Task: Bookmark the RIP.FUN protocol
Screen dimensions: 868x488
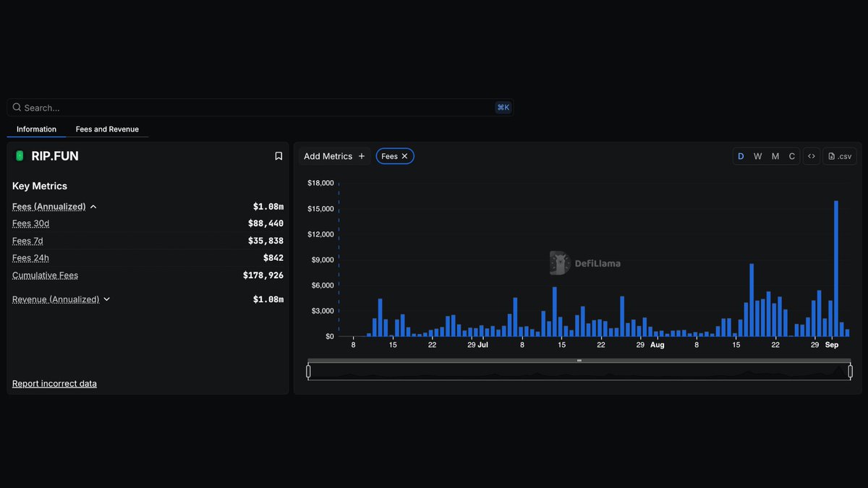Action: coord(278,156)
